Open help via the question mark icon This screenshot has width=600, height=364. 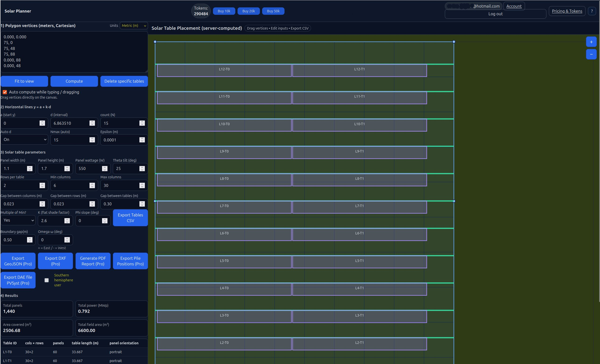pos(592,11)
